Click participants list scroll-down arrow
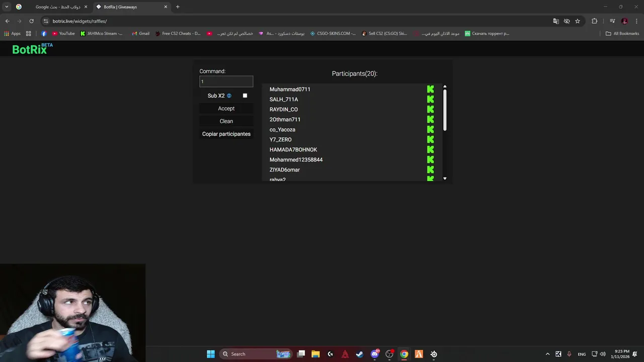The width and height of the screenshot is (644, 362). coord(445,178)
